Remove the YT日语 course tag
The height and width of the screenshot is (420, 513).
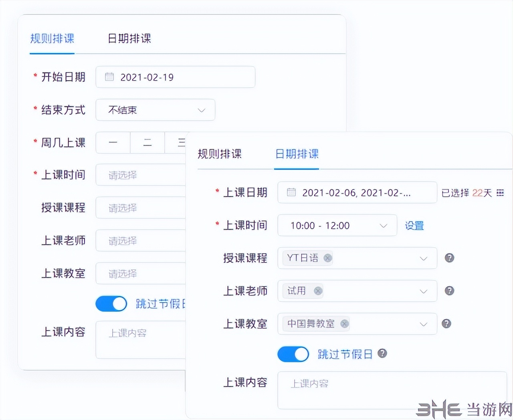(x=328, y=258)
